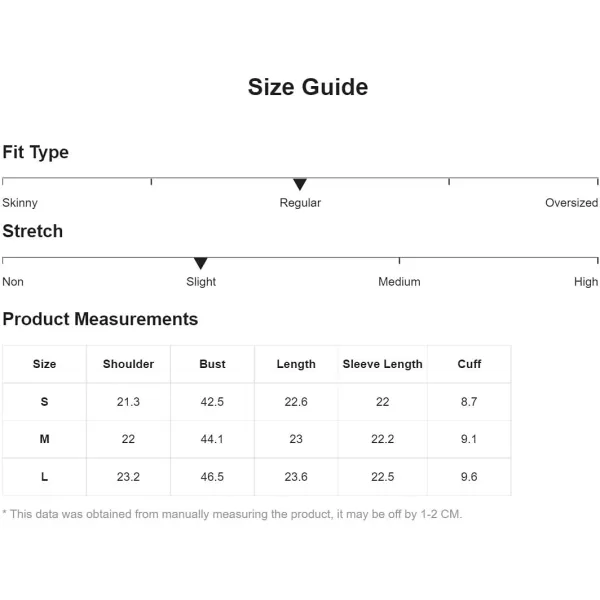Click the Stretch triangle marker at Slight
Screen dimensions: 600x600
[201, 263]
